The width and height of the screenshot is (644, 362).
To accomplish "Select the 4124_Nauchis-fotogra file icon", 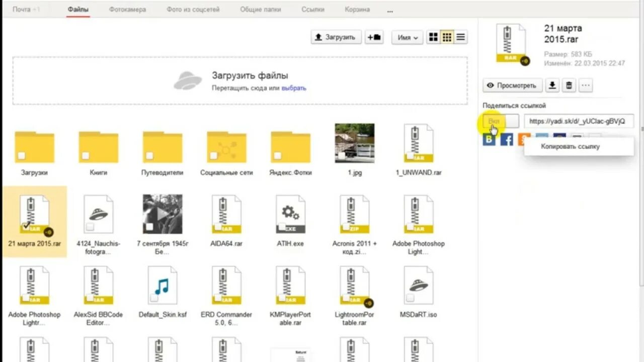I will [98, 215].
